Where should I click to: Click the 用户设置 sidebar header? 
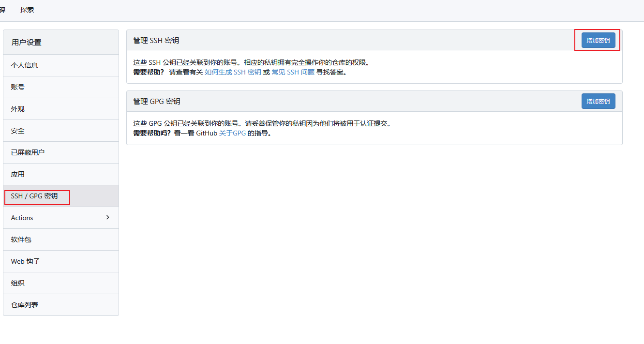click(x=27, y=42)
